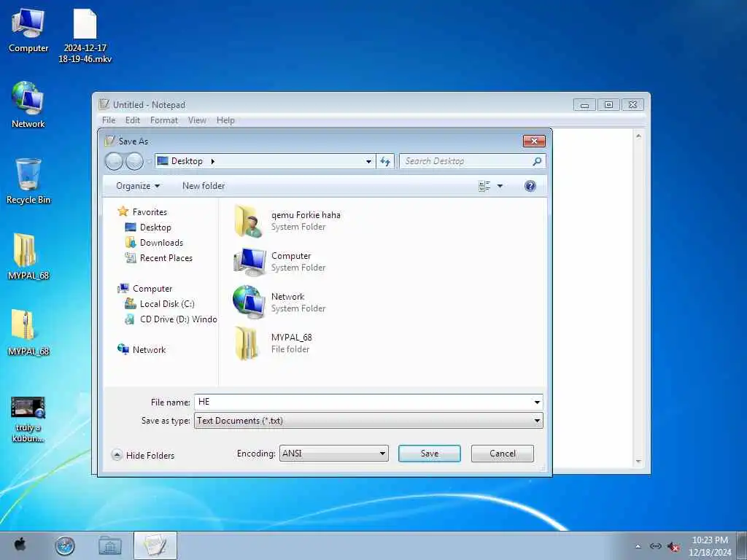The width and height of the screenshot is (747, 560).
Task: Click the New folder button
Action: pyautogui.click(x=204, y=186)
